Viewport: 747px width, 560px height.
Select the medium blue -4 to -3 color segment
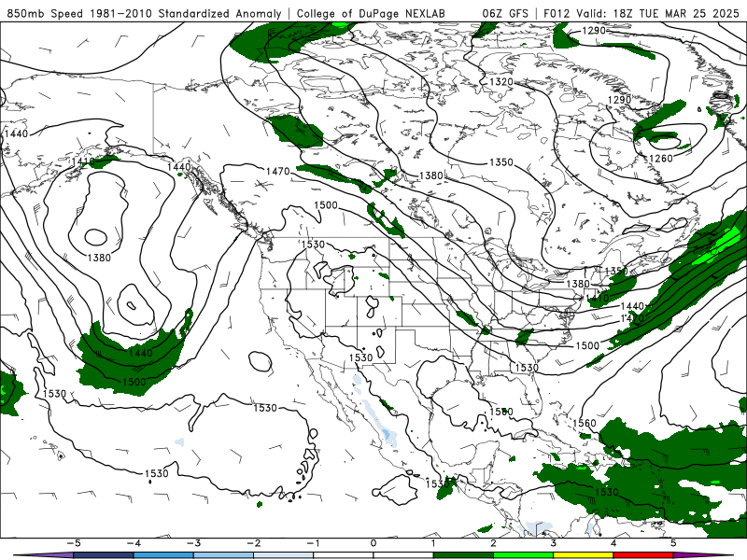[x=163, y=555]
